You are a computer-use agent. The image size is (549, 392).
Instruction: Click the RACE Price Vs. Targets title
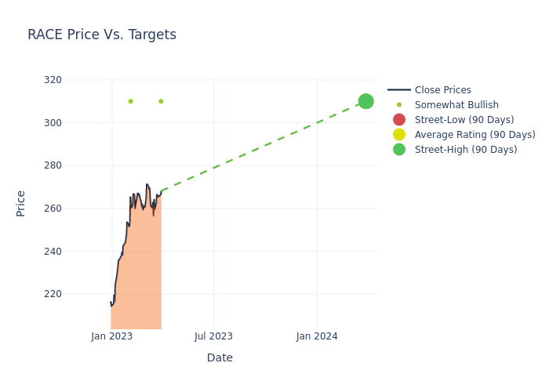click(102, 34)
